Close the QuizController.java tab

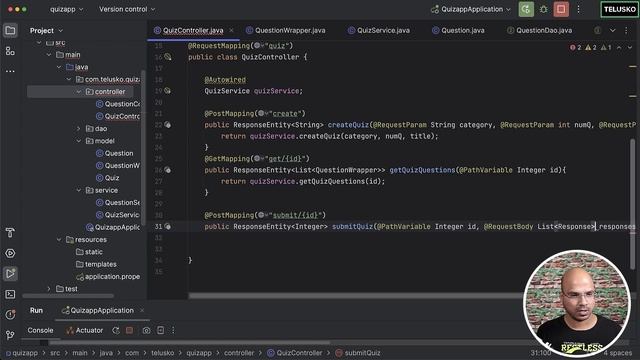click(x=231, y=31)
